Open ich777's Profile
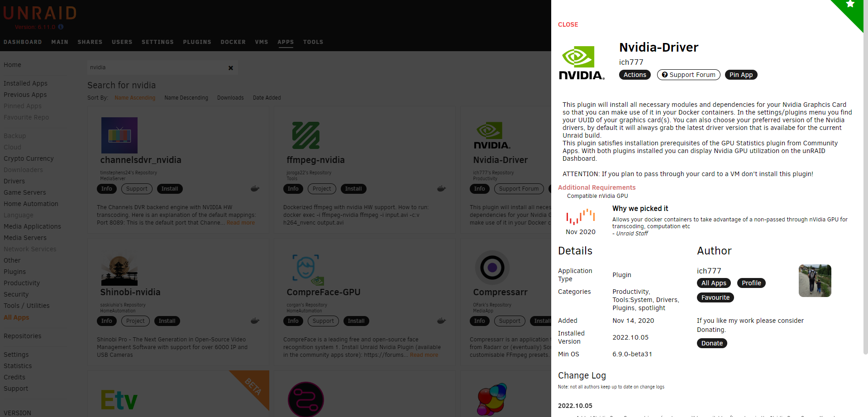Image resolution: width=868 pixels, height=417 pixels. (751, 283)
